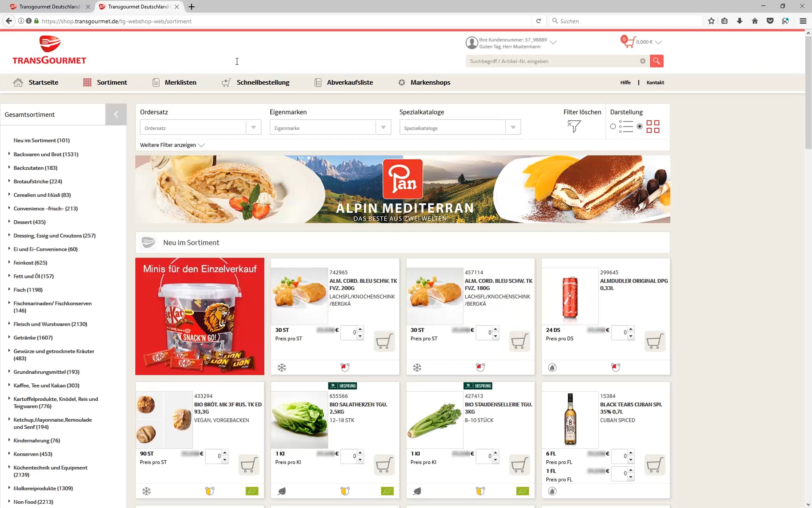
Task: Click the red search magnifier button
Action: click(656, 61)
